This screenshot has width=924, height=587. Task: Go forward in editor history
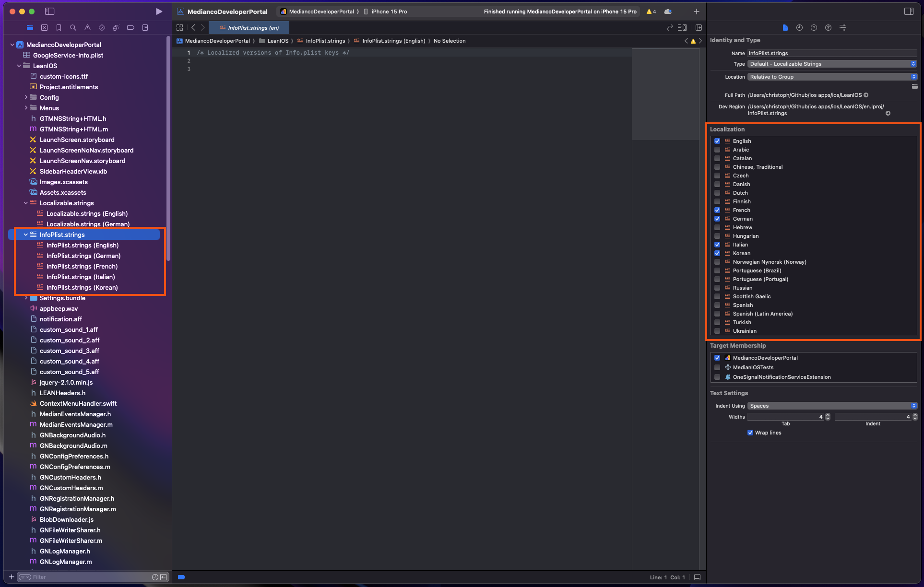[x=203, y=27]
